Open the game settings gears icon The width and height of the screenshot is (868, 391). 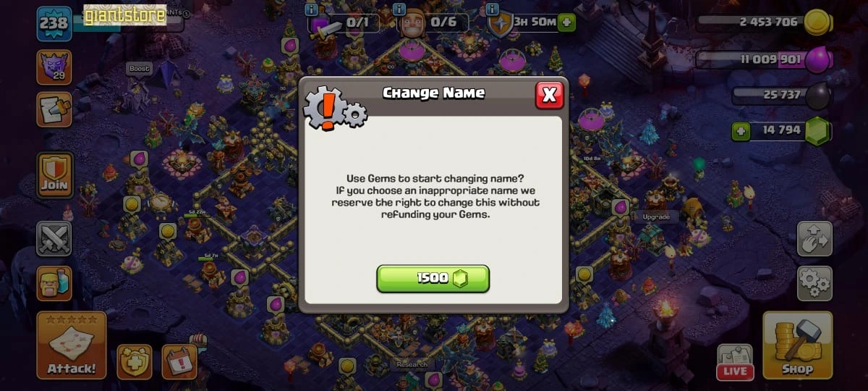tap(814, 283)
